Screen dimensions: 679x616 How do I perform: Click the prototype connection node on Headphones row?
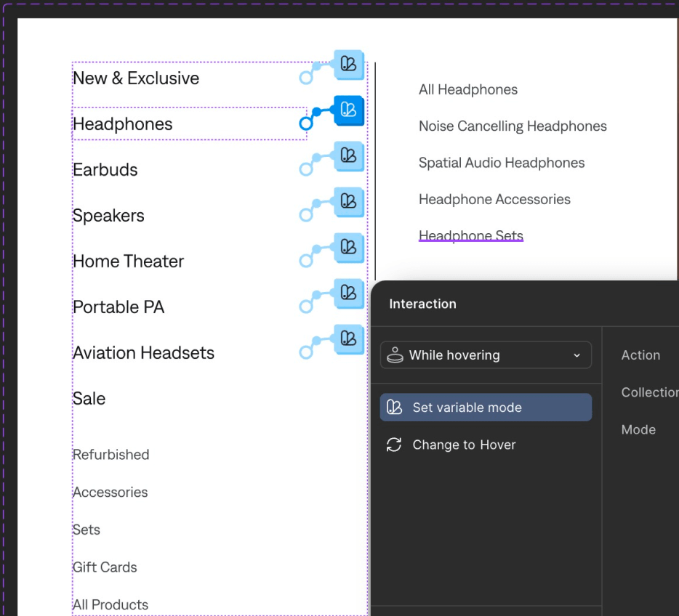pos(306,123)
